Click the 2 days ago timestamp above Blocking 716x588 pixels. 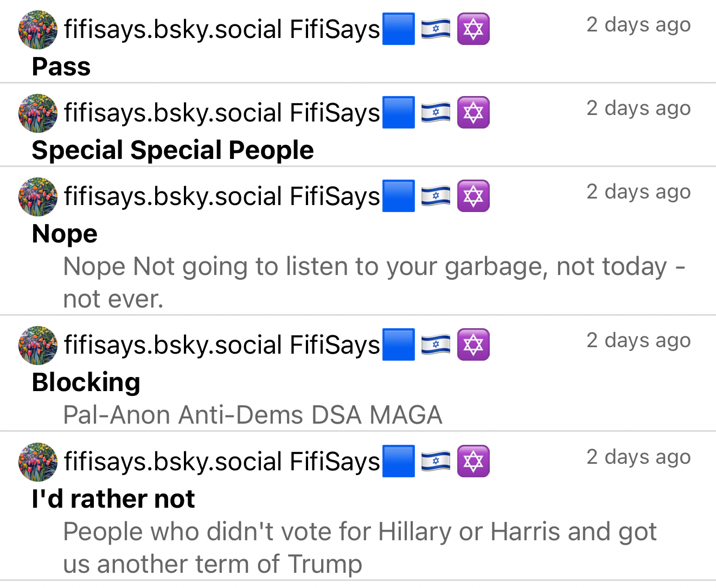click(x=638, y=341)
